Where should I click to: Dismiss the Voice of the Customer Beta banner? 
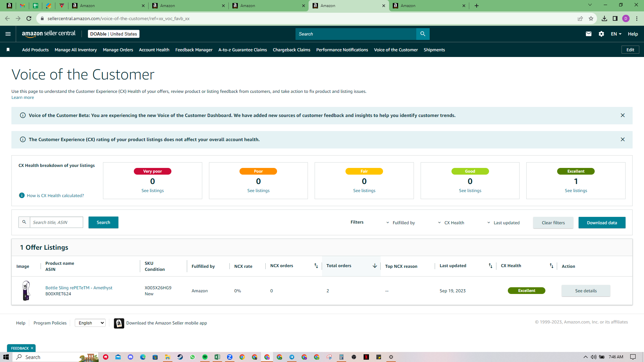[623, 115]
